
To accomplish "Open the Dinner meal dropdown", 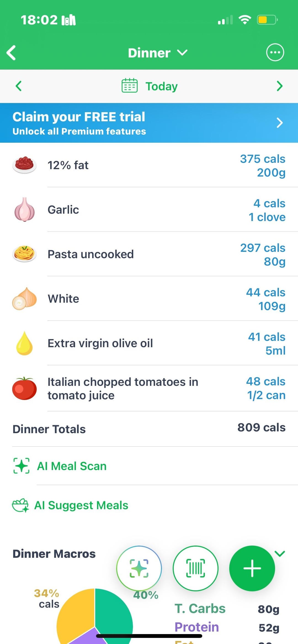I will pyautogui.click(x=157, y=53).
